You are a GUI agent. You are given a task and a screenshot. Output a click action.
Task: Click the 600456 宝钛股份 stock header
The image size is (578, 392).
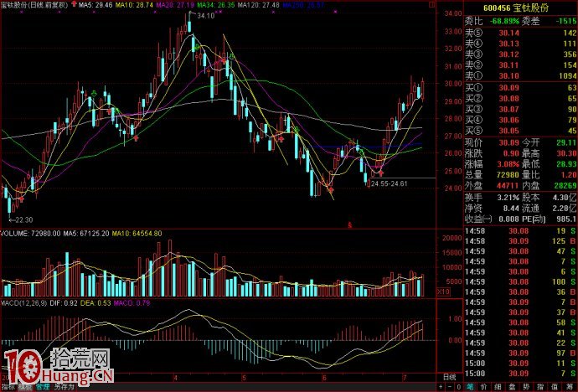point(516,8)
